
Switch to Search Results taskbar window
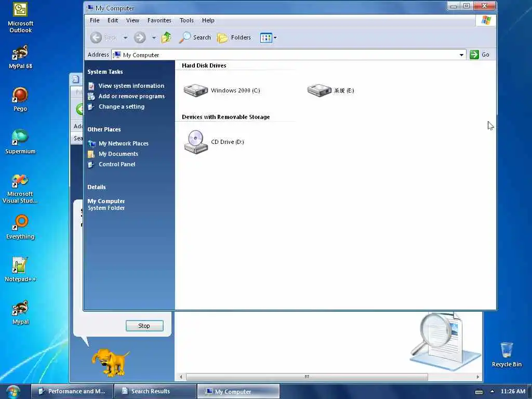(155, 391)
